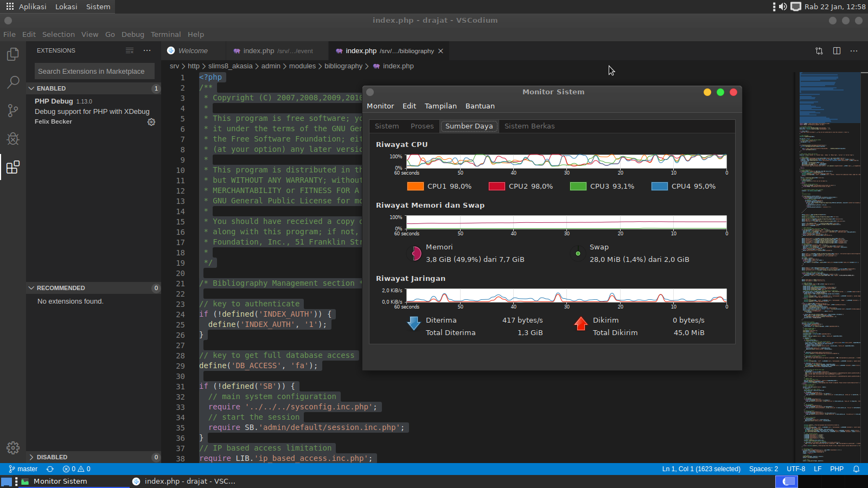Open the notifications bell in status bar
The image size is (868, 488).
pos(856,469)
